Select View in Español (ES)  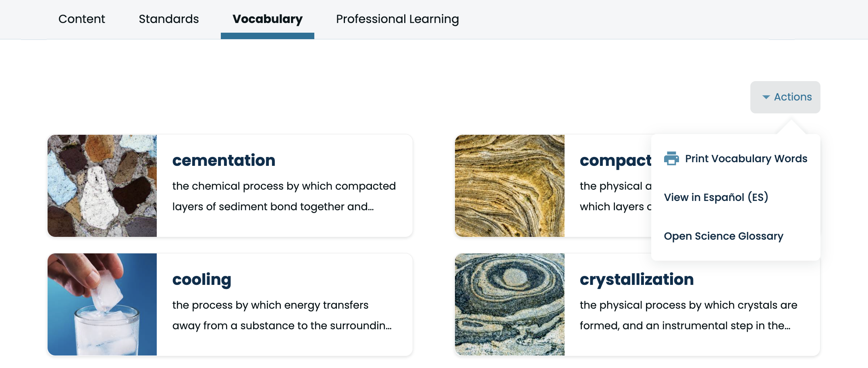[716, 197]
